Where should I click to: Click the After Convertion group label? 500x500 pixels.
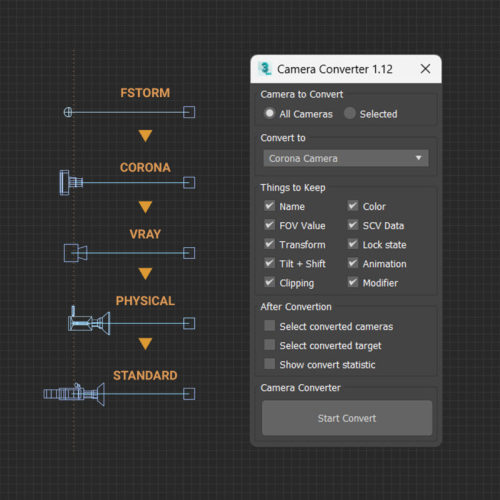pyautogui.click(x=296, y=307)
